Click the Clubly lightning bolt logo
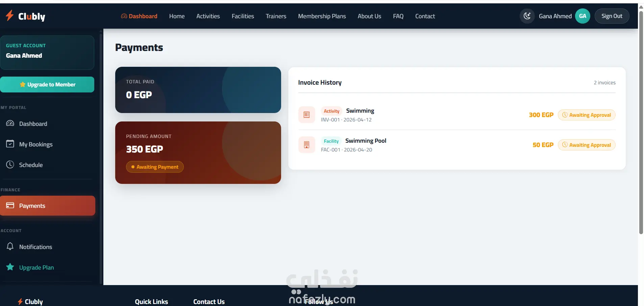644x306 pixels. (10, 16)
